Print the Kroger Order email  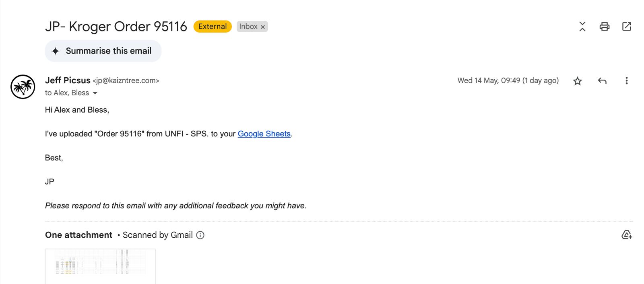604,27
